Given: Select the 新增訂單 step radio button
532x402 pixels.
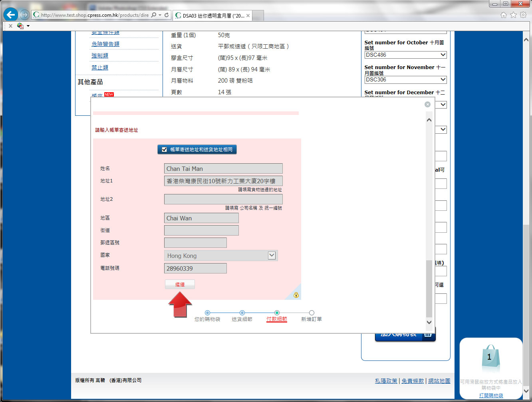Looking at the screenshot, I should [312, 313].
